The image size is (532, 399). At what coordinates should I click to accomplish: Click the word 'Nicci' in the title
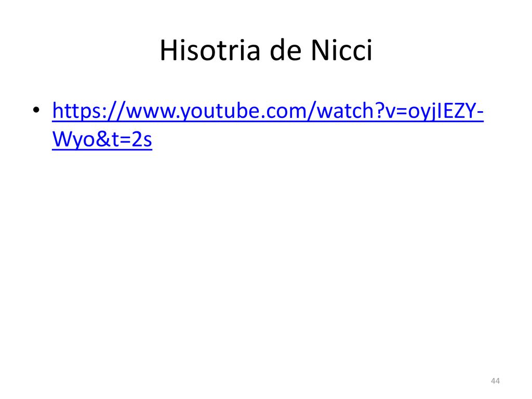[342, 50]
